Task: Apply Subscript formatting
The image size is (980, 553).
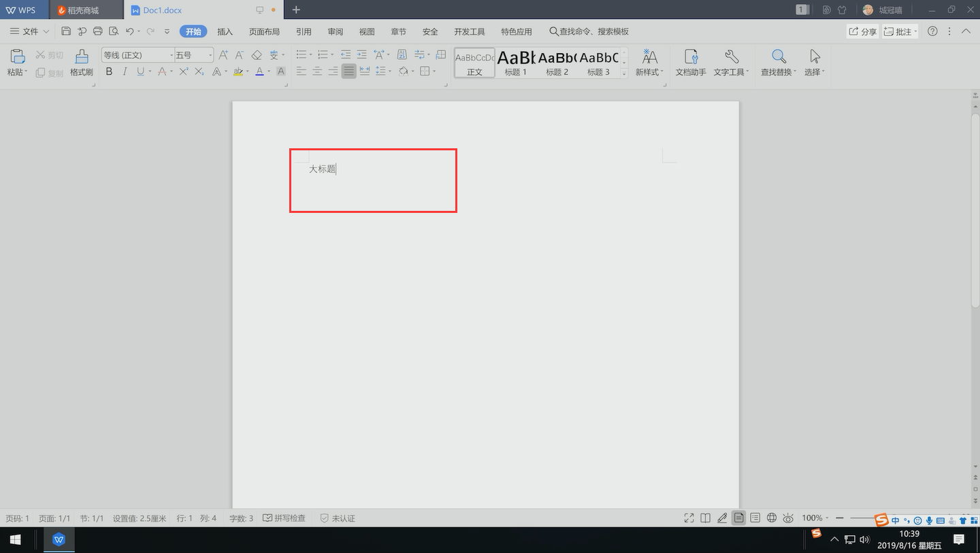Action: click(x=199, y=71)
